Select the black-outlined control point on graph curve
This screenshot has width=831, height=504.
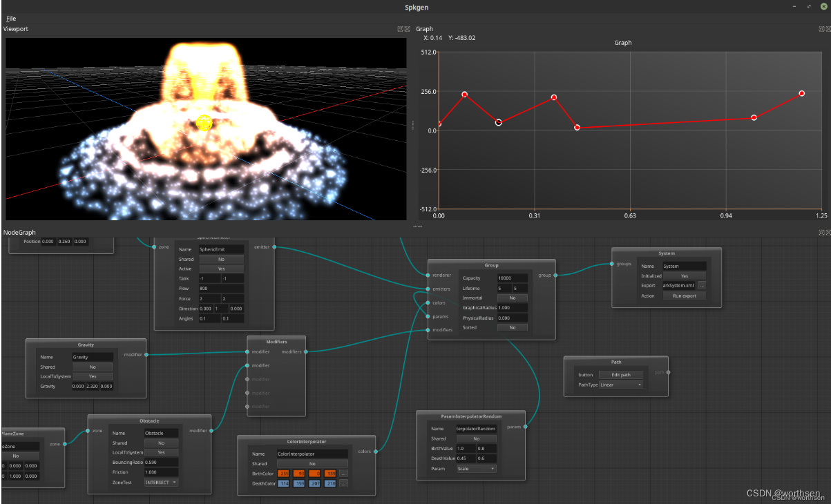[x=499, y=123]
